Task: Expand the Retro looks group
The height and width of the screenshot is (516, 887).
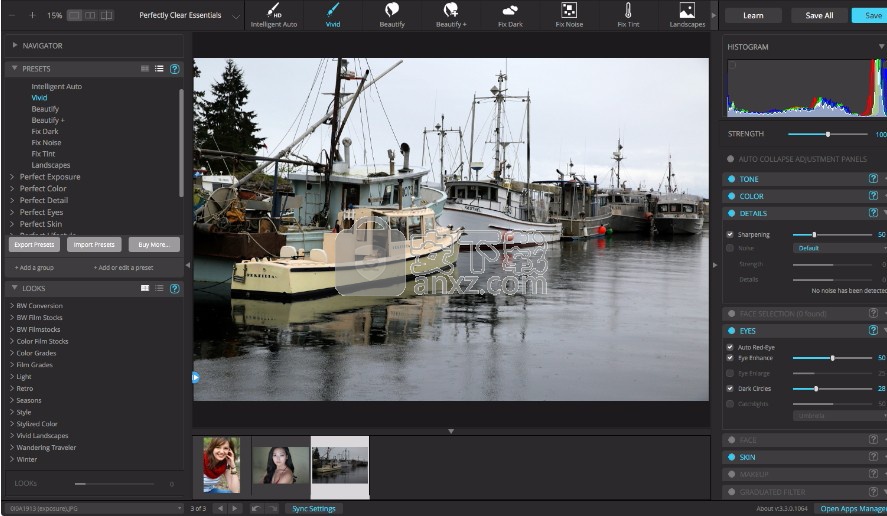Action: (x=12, y=388)
